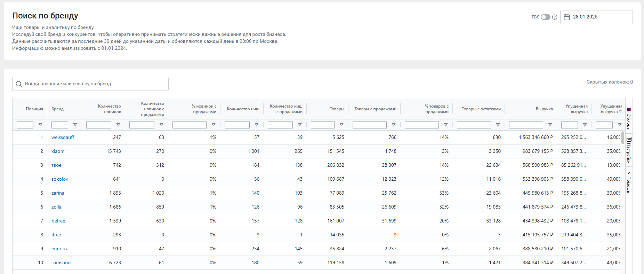The height and width of the screenshot is (274, 644).
Task: Open filter icon for % товаров с продажами
Action: [446, 125]
